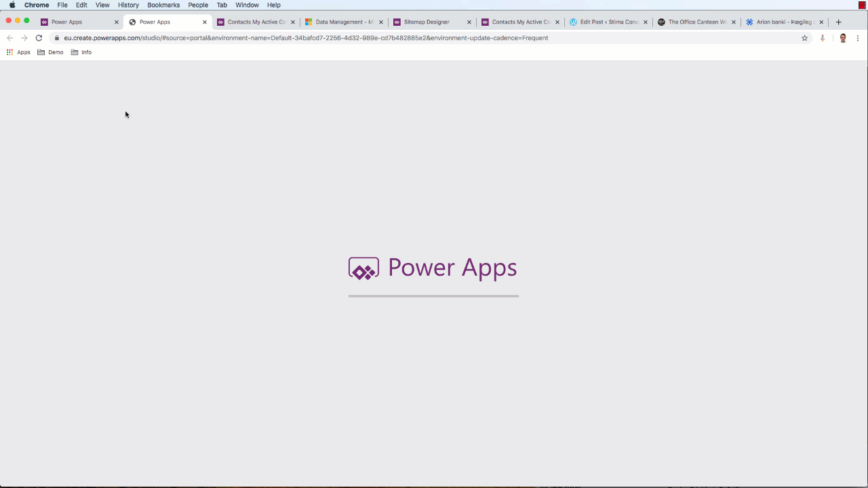Screen dimensions: 868x488
Task: Open the View menu
Action: 102,5
